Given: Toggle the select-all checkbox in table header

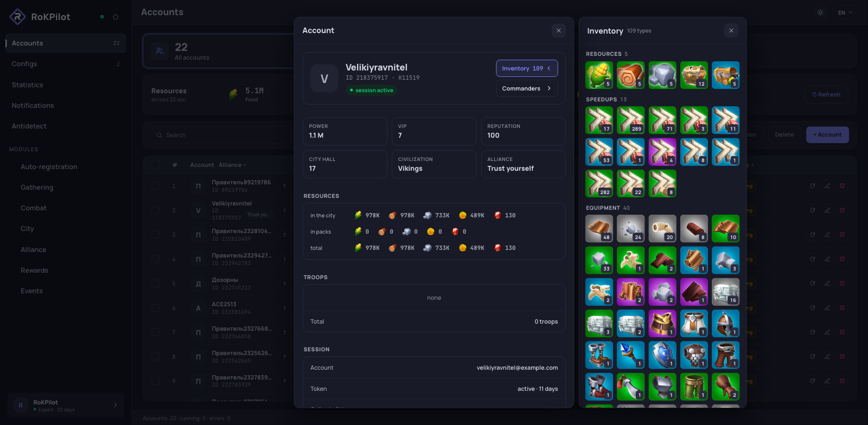Looking at the screenshot, I should 156,165.
